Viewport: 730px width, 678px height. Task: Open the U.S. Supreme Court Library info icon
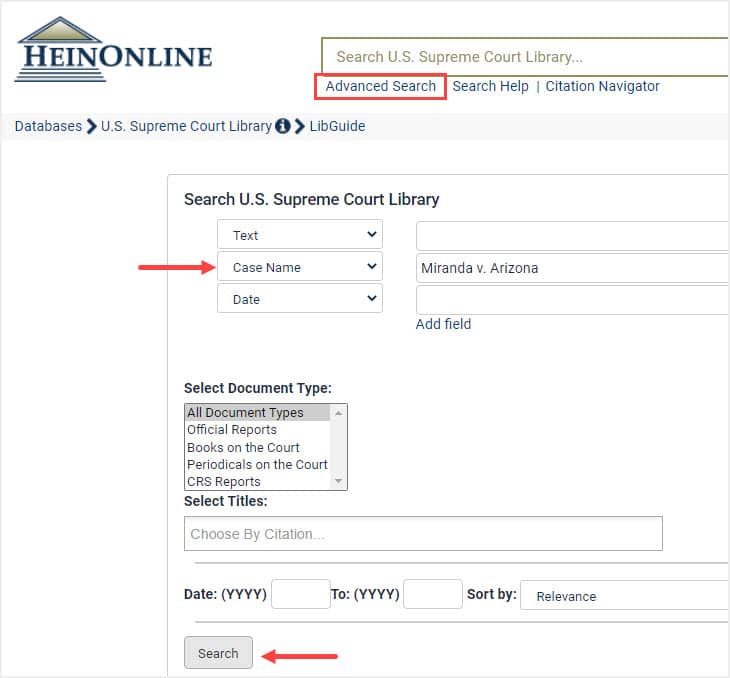[x=283, y=126]
